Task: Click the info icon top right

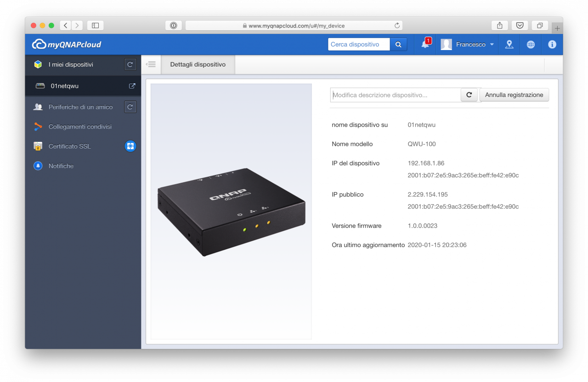Action: [x=552, y=45]
